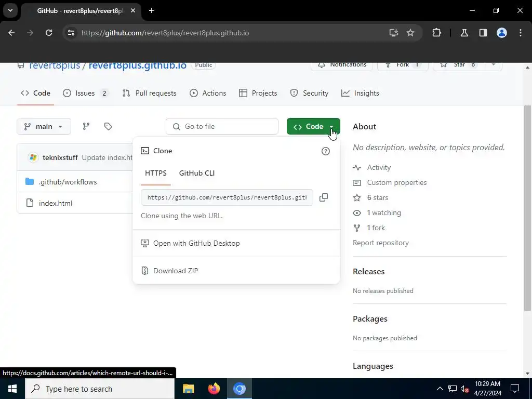This screenshot has width=532, height=399.
Task: Reload the current page
Action: [49, 33]
